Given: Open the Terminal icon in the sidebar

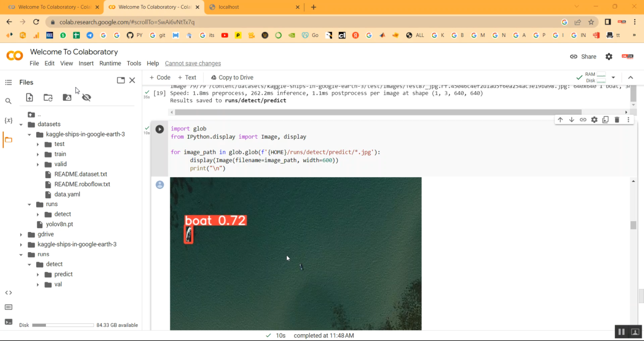Looking at the screenshot, I should click(8, 322).
